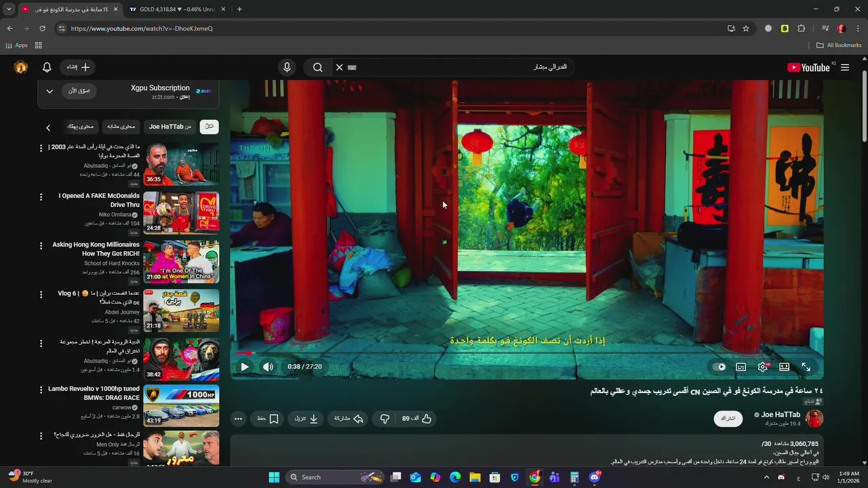Open the YouTube hamburger guide menu

click(845, 67)
